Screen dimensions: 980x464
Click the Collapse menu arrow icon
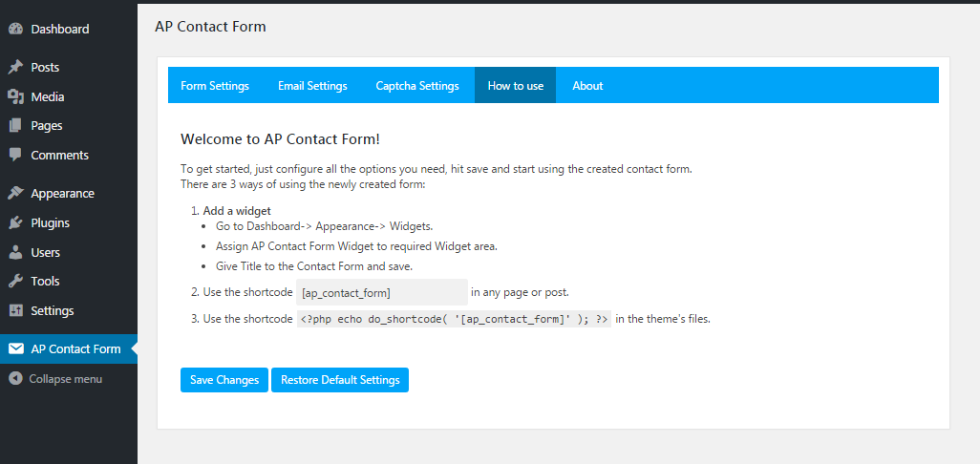[15, 378]
